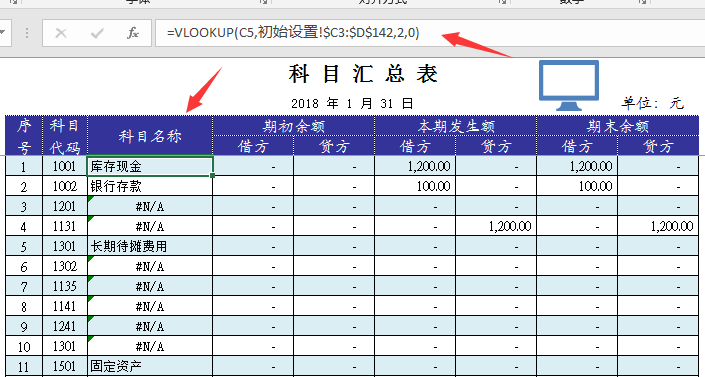
Task: Click the Enter checkmark in formula bar
Action: click(x=97, y=33)
